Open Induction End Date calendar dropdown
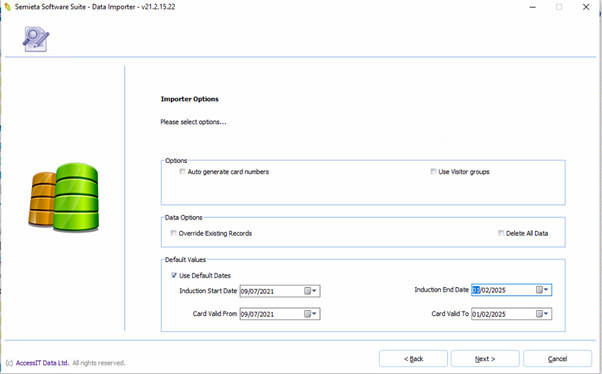This screenshot has height=374, width=602. pos(542,290)
